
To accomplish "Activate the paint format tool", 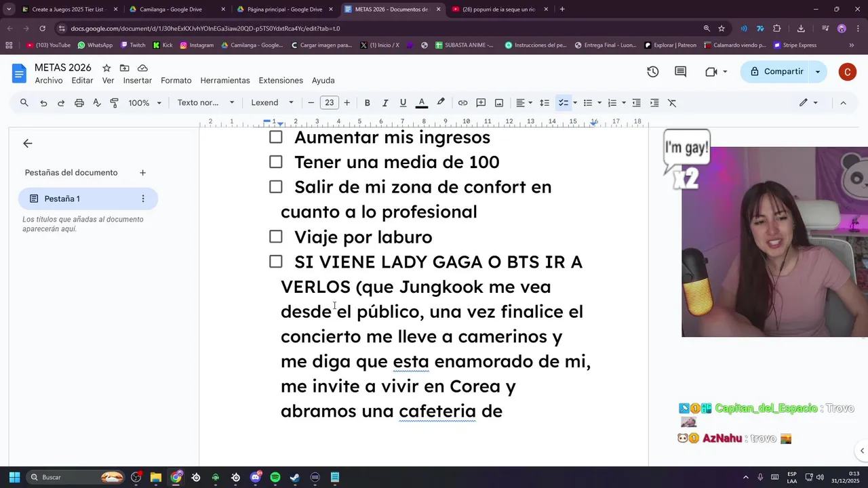I will [115, 103].
